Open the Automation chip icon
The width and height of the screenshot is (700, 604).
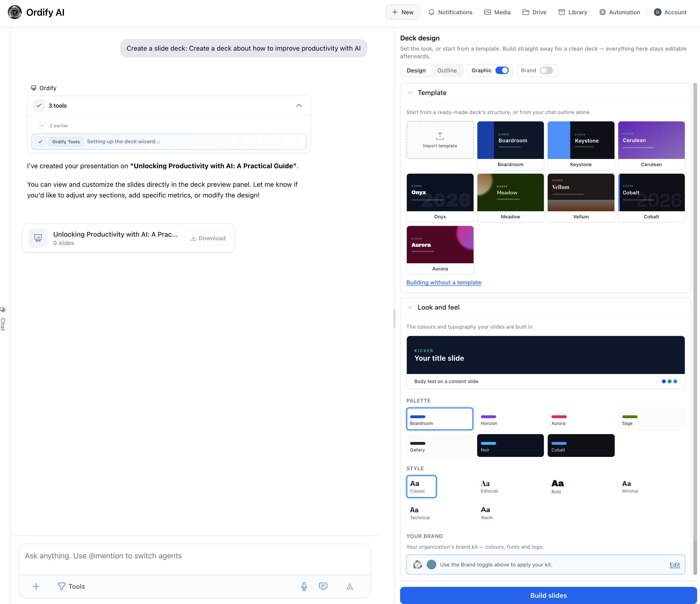[602, 13]
